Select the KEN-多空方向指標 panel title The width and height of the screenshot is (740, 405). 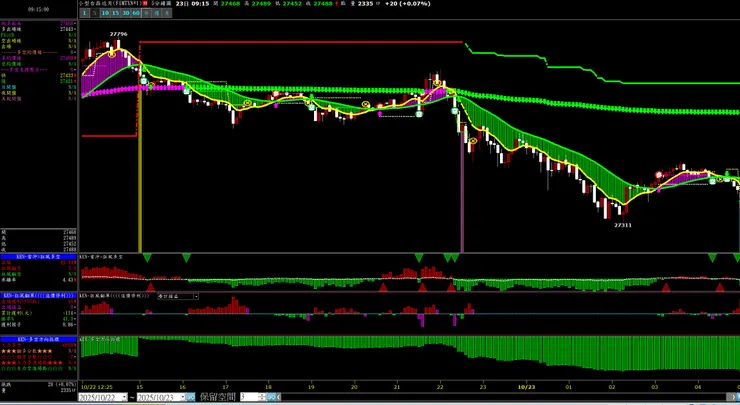tap(39, 339)
